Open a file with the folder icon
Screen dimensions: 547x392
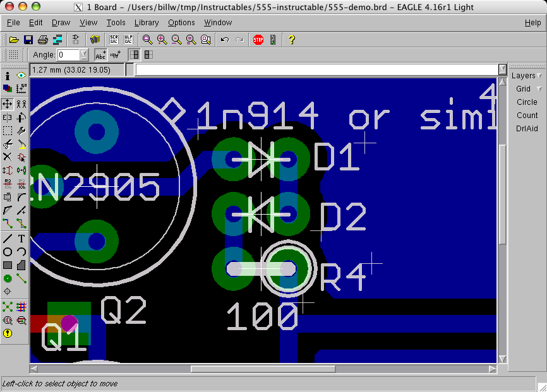[x=14, y=40]
